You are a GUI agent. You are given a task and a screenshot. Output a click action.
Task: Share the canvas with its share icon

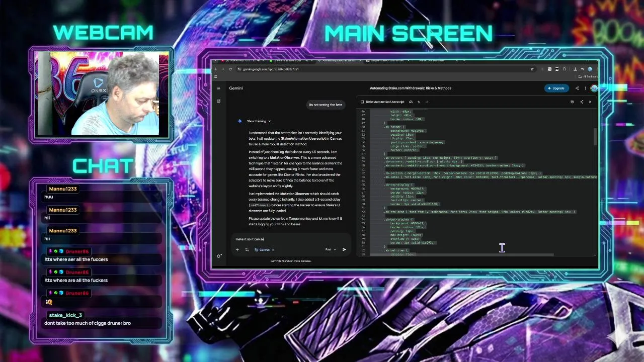(582, 102)
